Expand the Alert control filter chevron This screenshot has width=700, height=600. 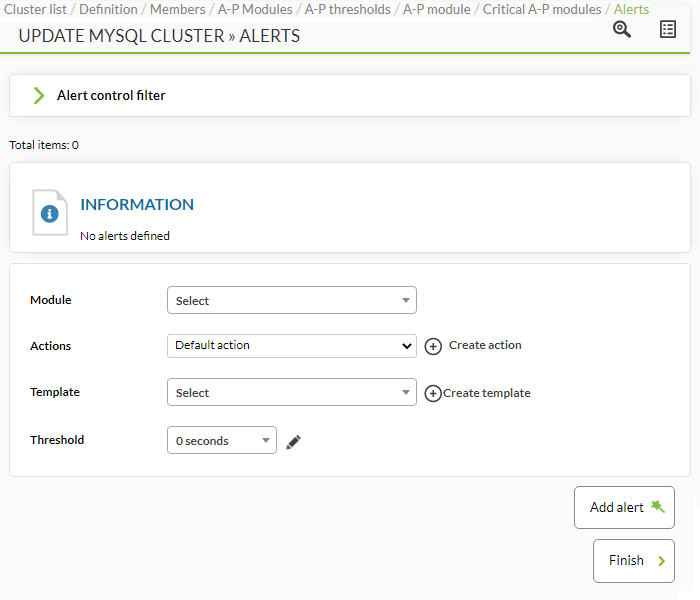click(x=39, y=96)
